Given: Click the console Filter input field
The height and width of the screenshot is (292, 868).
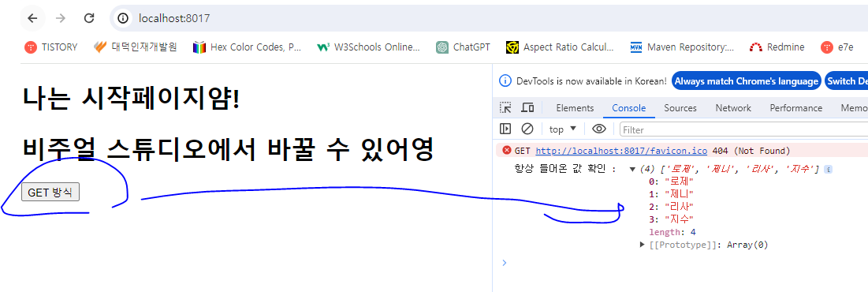Looking at the screenshot, I should (x=743, y=129).
